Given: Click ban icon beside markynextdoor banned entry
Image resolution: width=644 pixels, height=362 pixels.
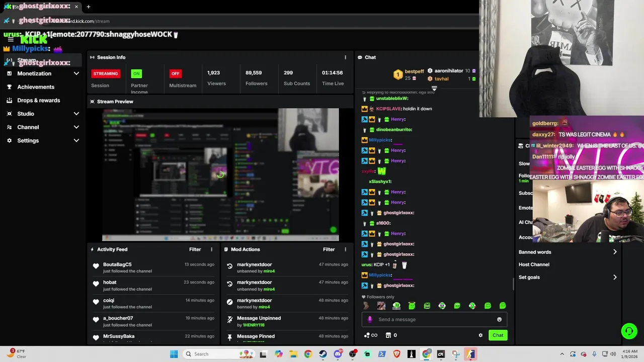Looking at the screenshot, I should coord(230,302).
